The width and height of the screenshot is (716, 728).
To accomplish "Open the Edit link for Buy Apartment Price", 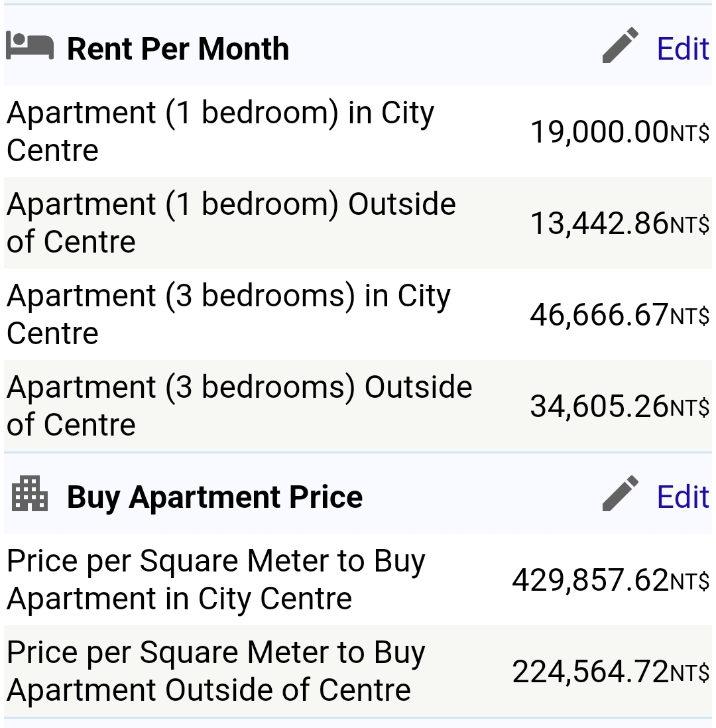I will click(683, 497).
